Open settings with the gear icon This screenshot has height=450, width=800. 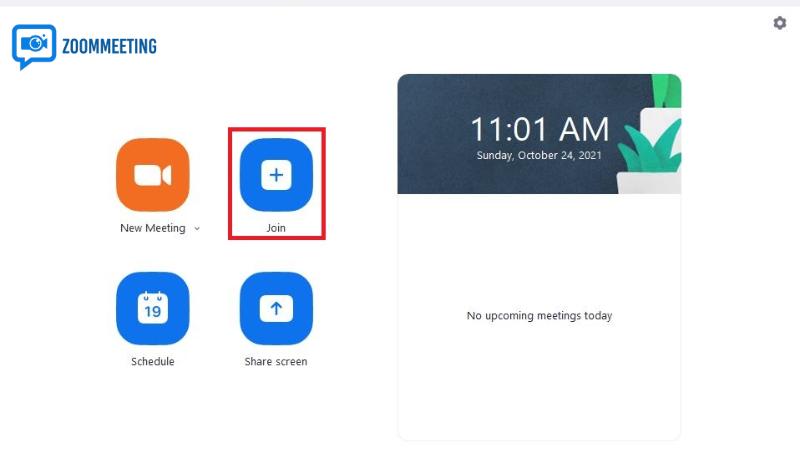780,23
